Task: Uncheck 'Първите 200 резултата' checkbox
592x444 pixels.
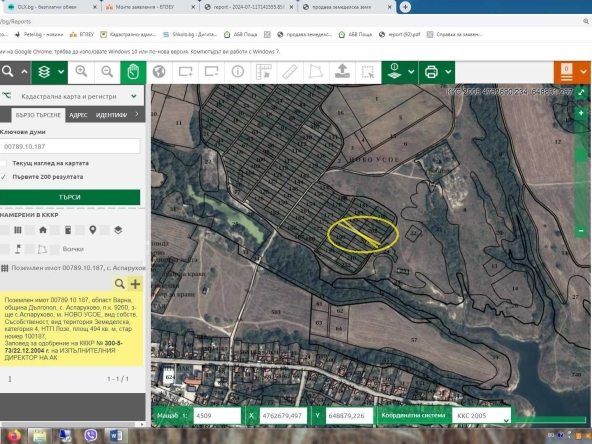Action: pos(3,177)
